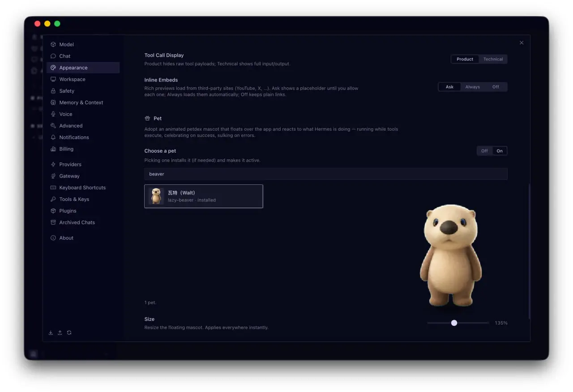
Task: Click the floating beaver mascot
Action: tap(450, 256)
